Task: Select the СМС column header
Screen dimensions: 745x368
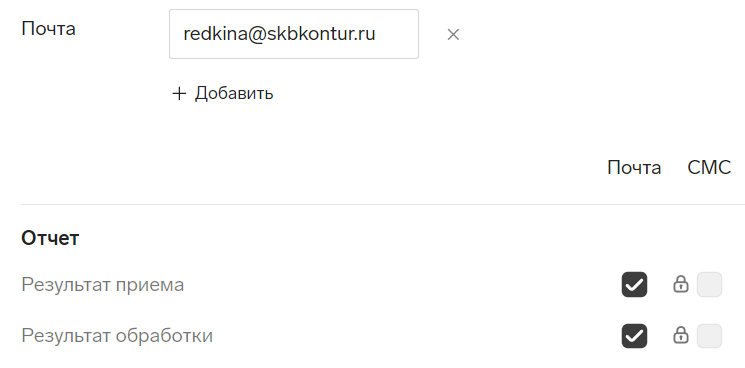Action: 709,168
